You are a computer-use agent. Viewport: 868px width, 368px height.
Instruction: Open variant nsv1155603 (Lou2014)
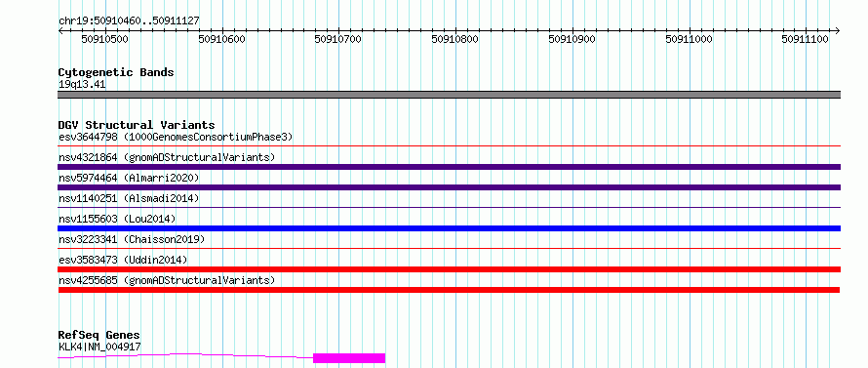(117, 219)
